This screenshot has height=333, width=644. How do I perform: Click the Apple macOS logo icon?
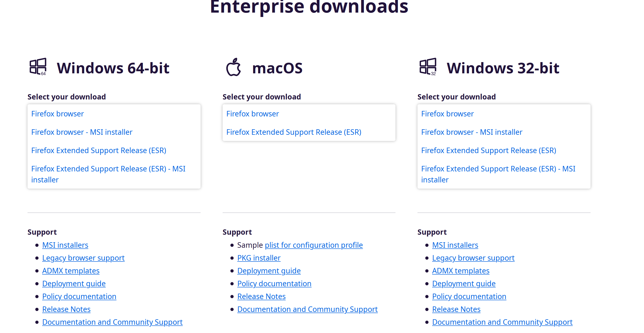[x=233, y=67]
